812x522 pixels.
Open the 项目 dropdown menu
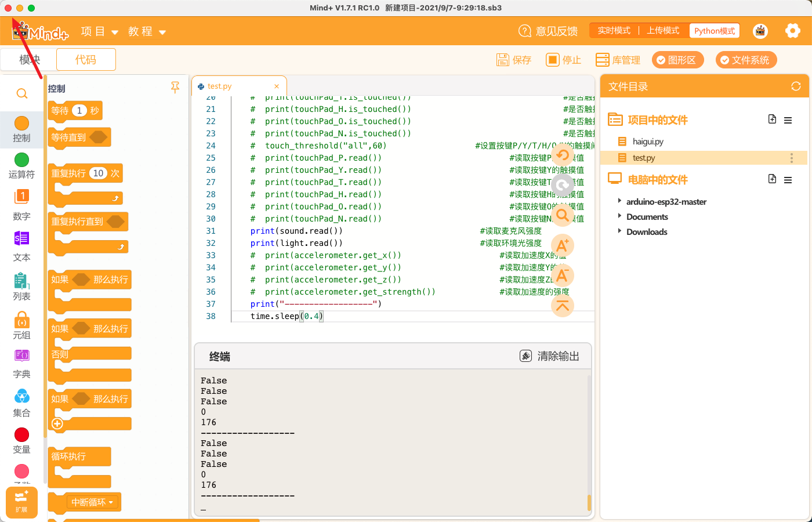coord(99,31)
